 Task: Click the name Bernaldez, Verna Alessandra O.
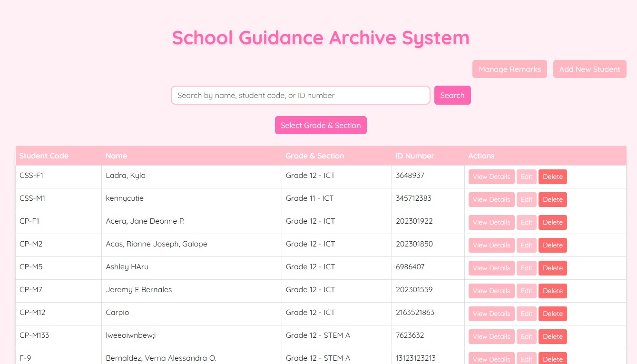pyautogui.click(x=161, y=358)
